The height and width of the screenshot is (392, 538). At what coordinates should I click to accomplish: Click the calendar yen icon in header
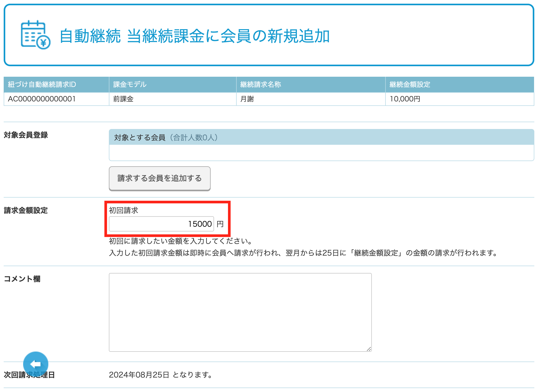[x=35, y=35]
